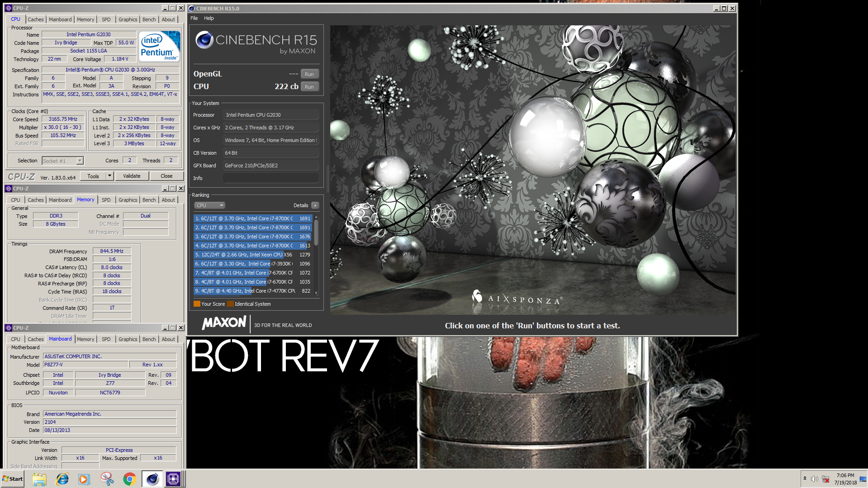
Task: Switch to Caches tab in top CPU-Z window
Action: [x=35, y=19]
